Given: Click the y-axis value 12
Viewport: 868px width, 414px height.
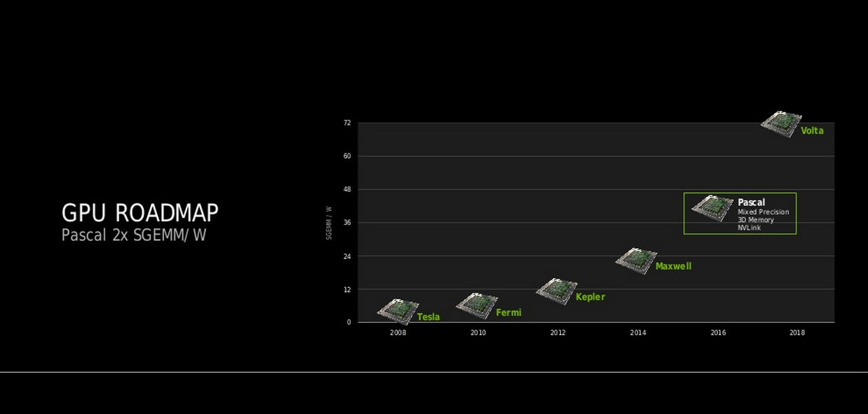Looking at the screenshot, I should [347, 289].
